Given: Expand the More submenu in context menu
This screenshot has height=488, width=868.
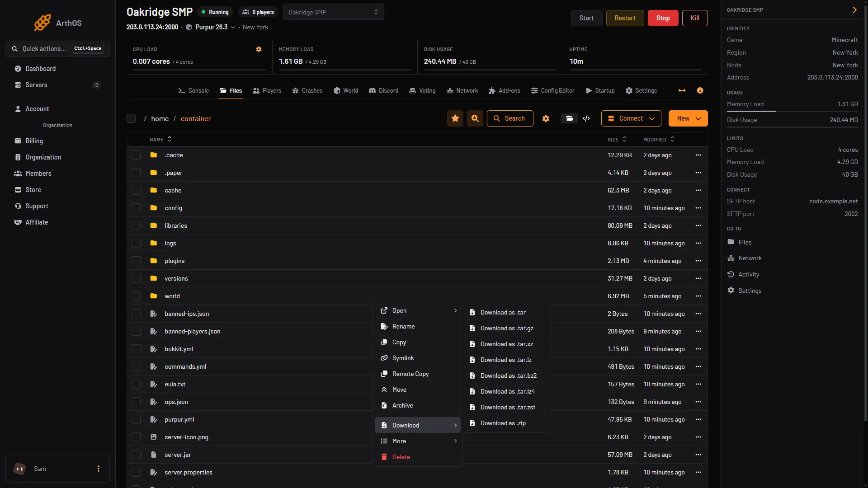Looking at the screenshot, I should [419, 441].
